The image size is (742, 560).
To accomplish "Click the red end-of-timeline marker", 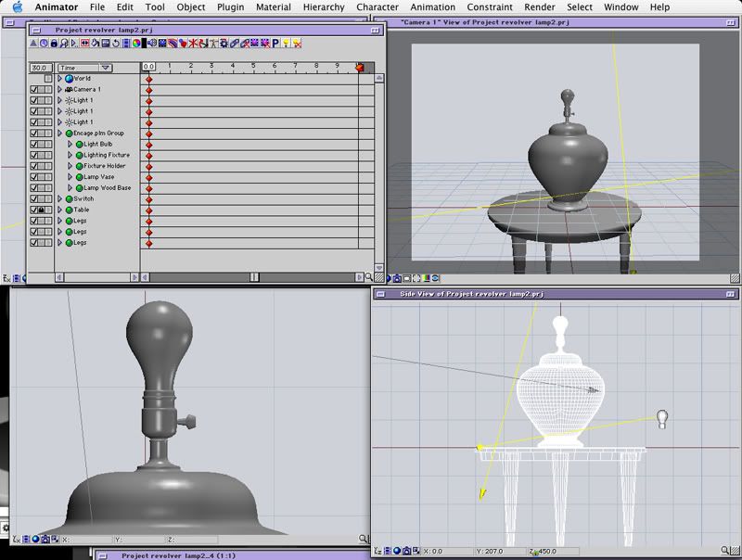I will 361,67.
